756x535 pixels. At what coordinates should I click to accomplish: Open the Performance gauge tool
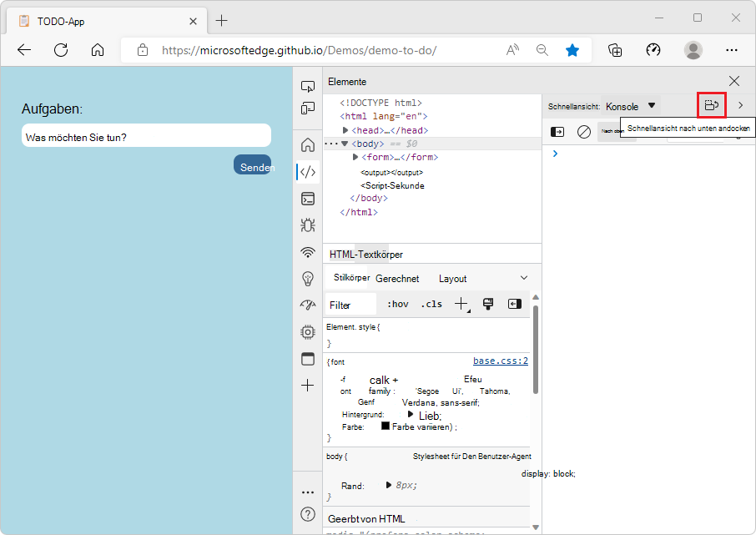(308, 305)
